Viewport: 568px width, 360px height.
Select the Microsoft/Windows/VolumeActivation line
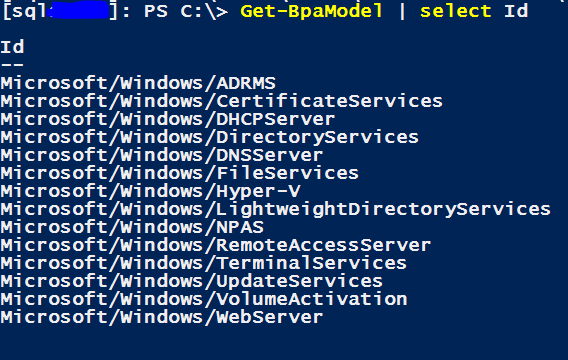[204, 299]
